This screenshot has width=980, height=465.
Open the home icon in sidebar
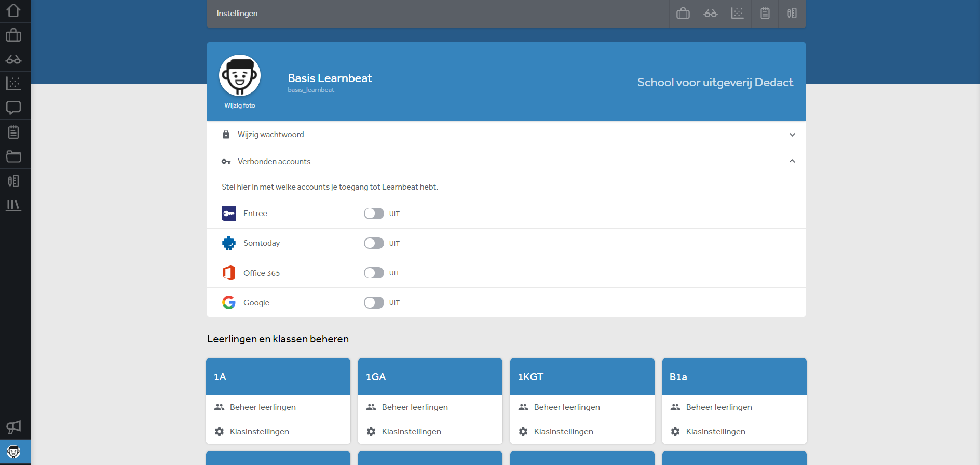click(13, 10)
